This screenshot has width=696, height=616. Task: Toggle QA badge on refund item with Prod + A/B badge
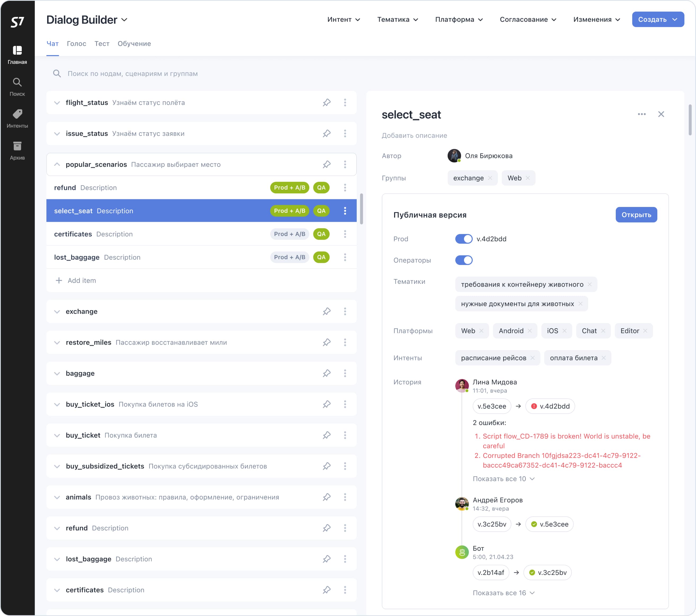pyautogui.click(x=321, y=188)
